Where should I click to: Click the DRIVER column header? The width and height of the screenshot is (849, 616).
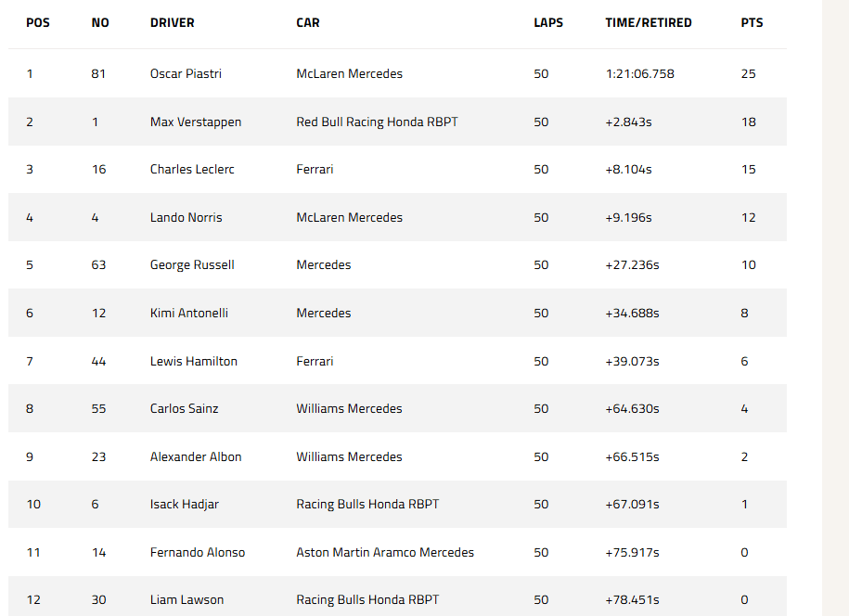point(173,23)
